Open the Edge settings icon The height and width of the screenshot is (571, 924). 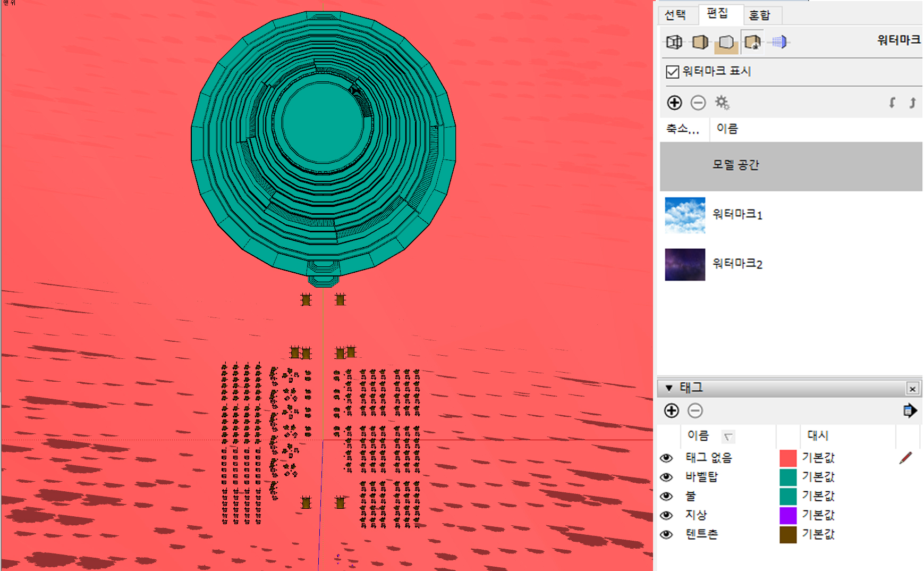pos(674,42)
